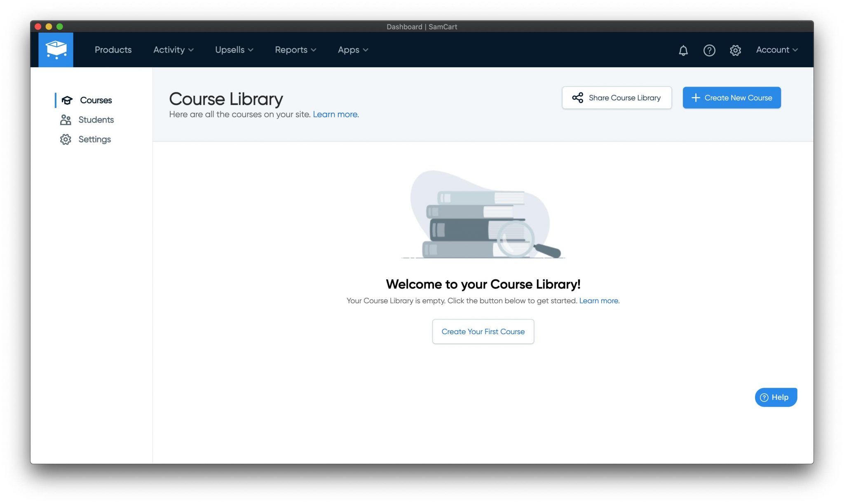Expand the Reports dropdown
The image size is (844, 504).
(x=295, y=50)
